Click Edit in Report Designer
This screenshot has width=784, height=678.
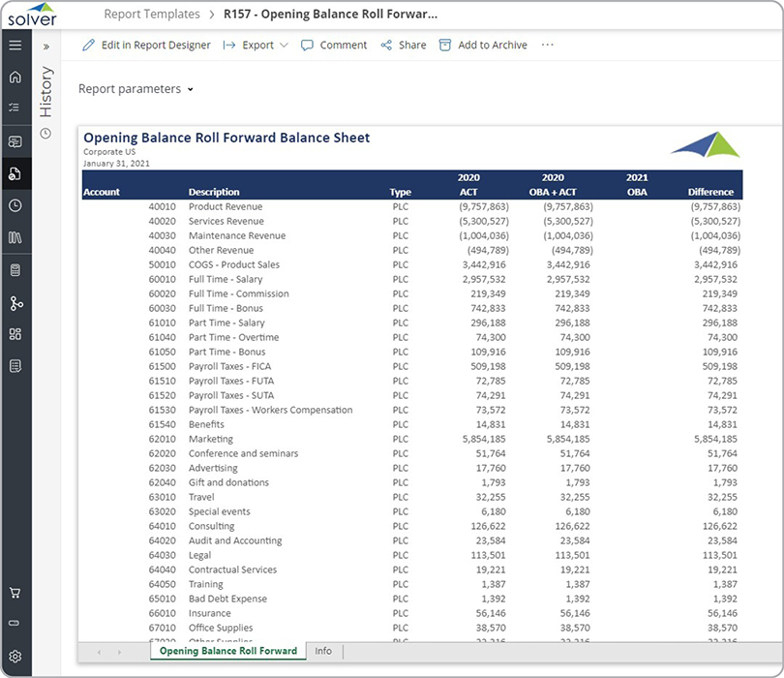[x=146, y=45]
